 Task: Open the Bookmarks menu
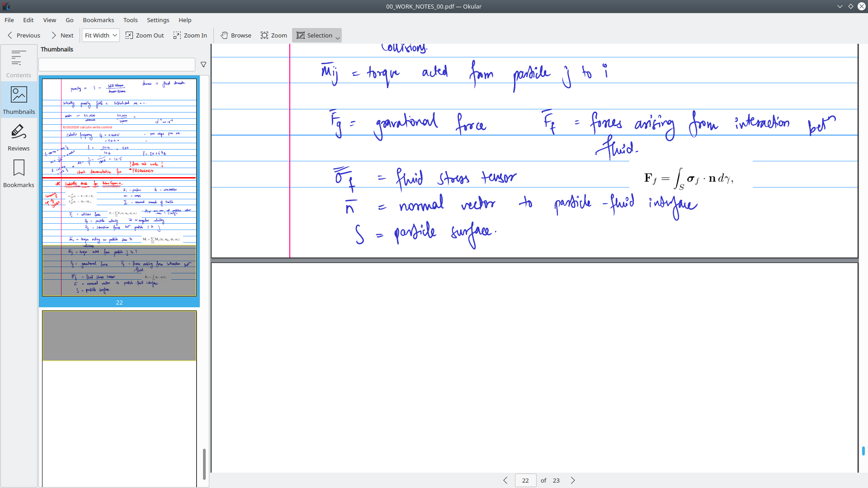click(98, 20)
